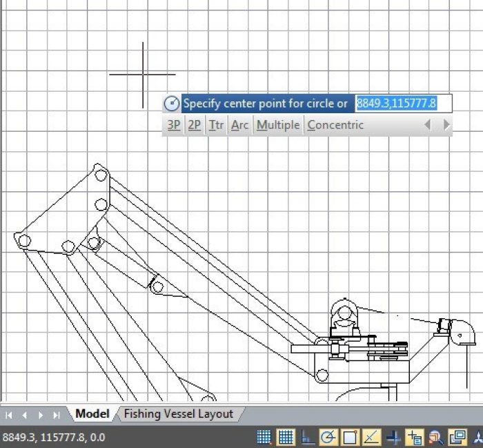Click the center point coordinate input field

coord(403,104)
